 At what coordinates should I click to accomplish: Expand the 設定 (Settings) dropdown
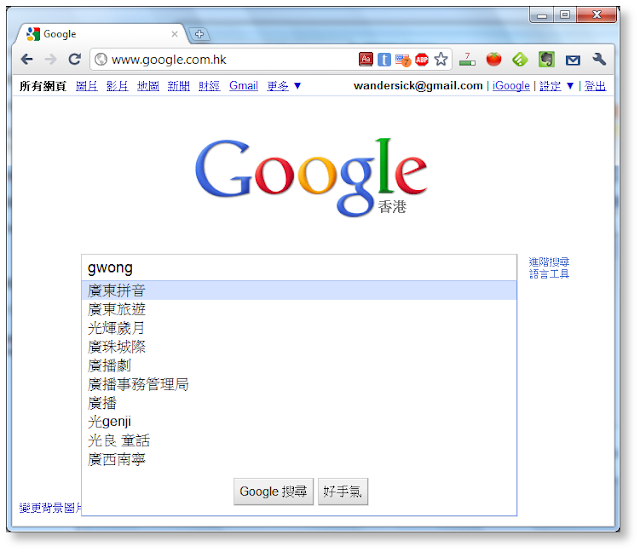pos(557,86)
